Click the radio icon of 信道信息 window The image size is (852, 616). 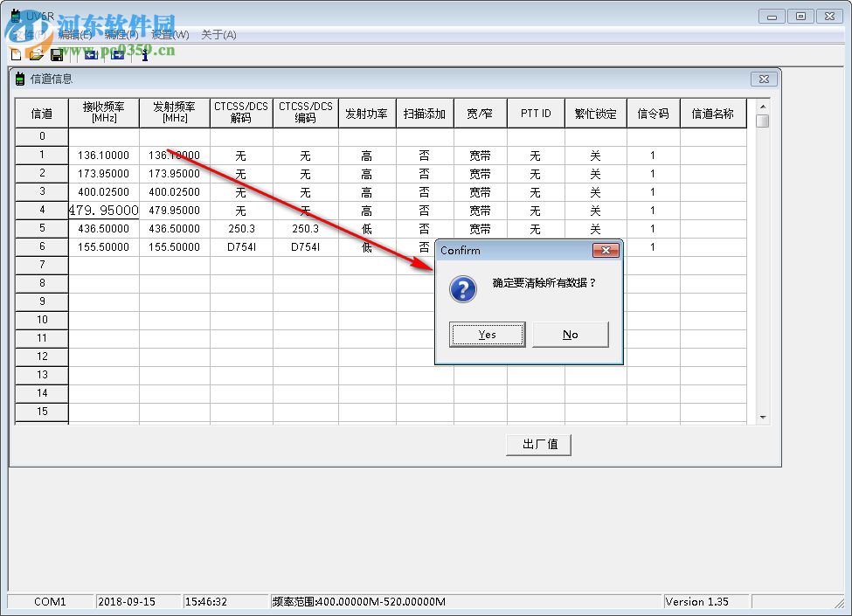(x=19, y=79)
